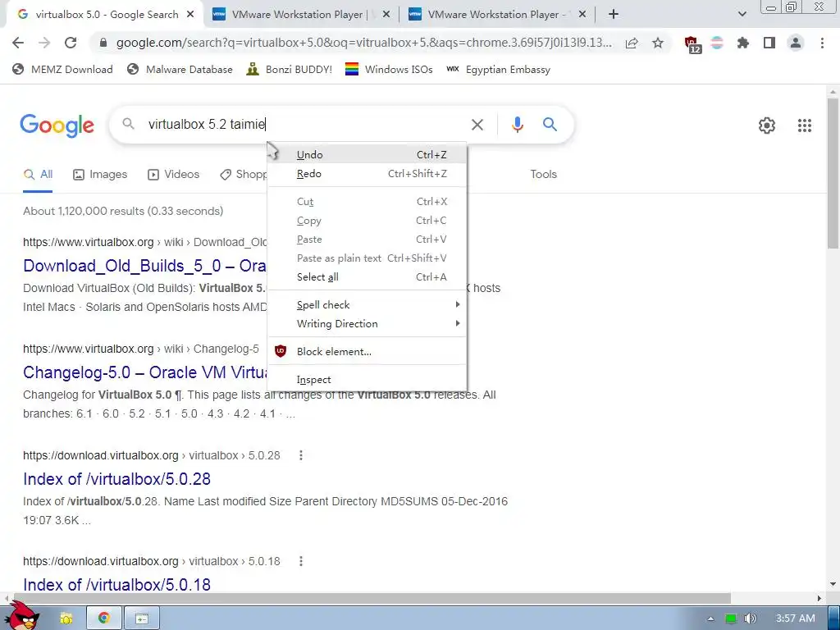Clear the search box with the X

(x=477, y=125)
